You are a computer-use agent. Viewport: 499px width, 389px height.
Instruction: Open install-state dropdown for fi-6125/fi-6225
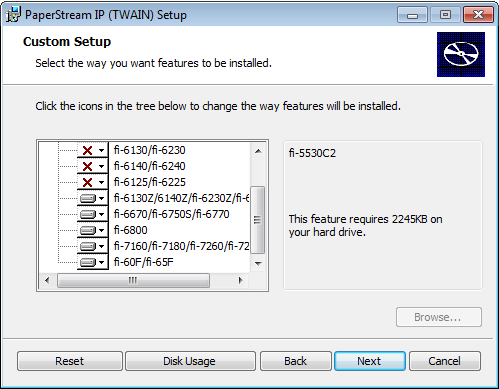[93, 182]
